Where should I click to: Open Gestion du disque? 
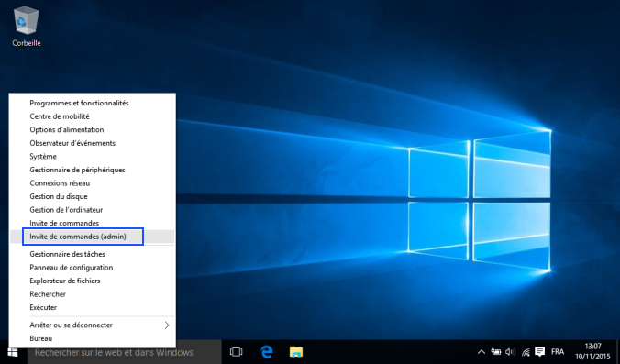click(x=92, y=196)
